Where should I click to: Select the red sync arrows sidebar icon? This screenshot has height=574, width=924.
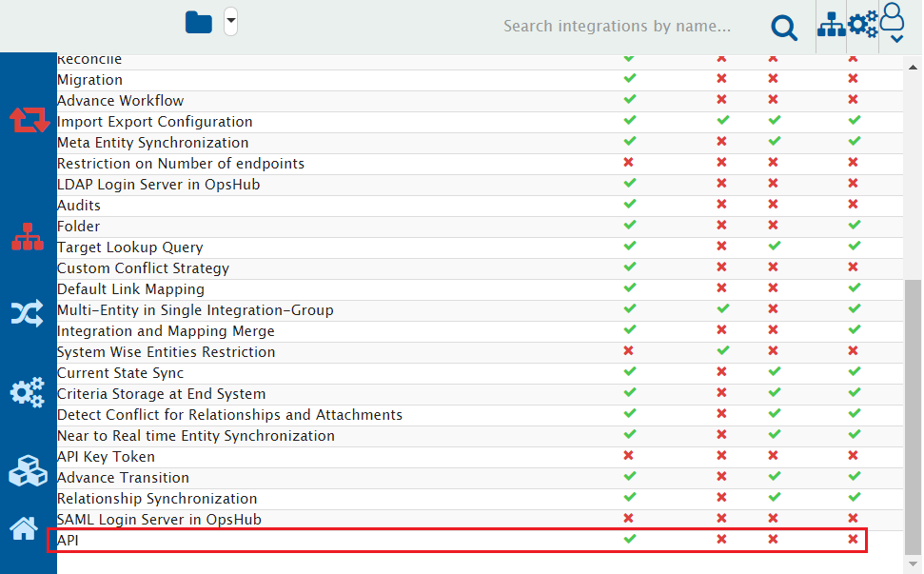[29, 120]
